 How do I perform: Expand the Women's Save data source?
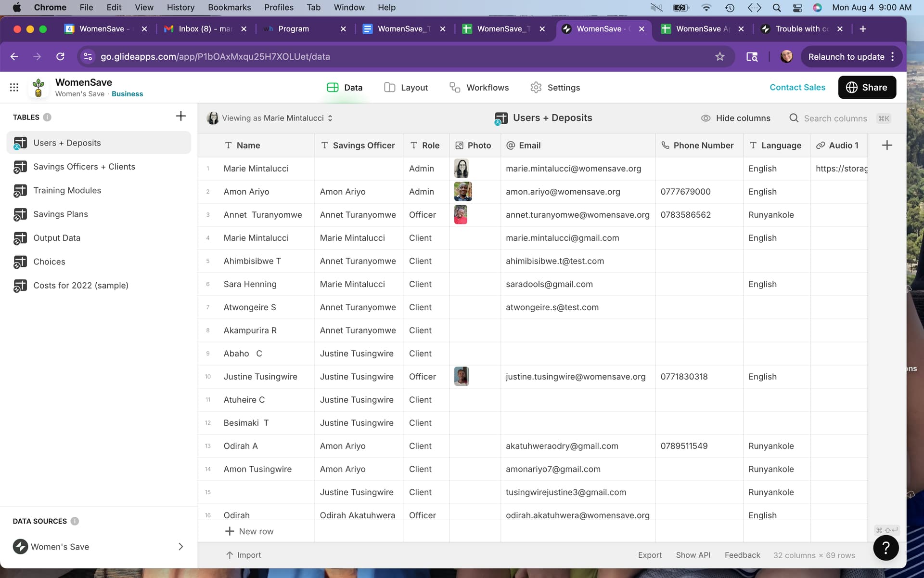[x=181, y=547]
